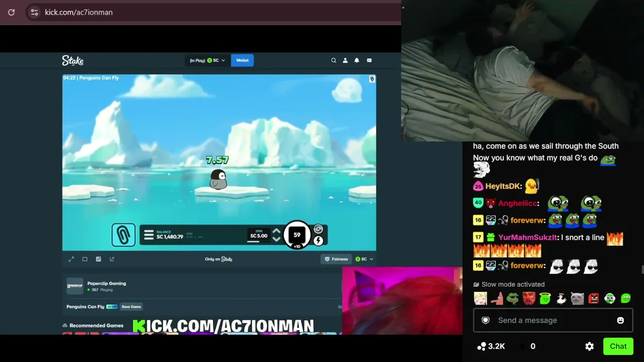Open forevervv's profile from sunglasses emote message
The width and height of the screenshot is (644, 362).
[x=527, y=265]
